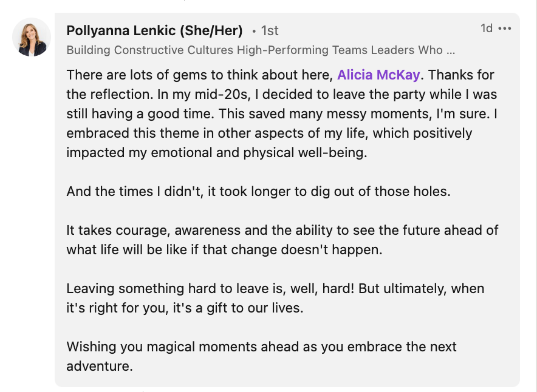Click the 1d comment timestamp
Viewport: 537px width, 392px height.
(x=486, y=29)
